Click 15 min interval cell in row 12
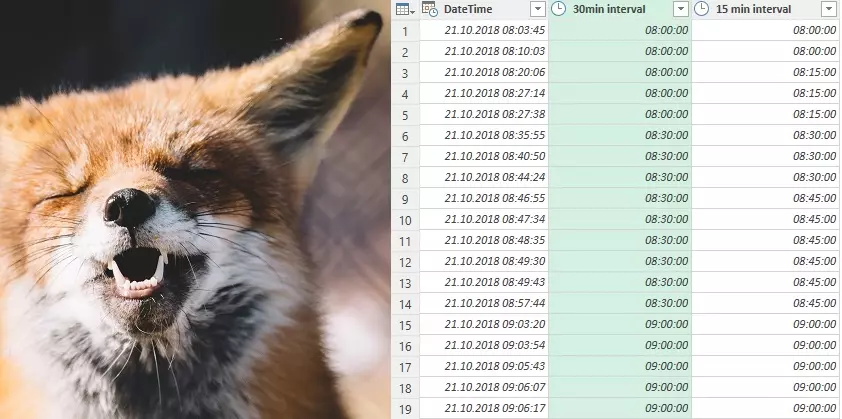 [766, 261]
